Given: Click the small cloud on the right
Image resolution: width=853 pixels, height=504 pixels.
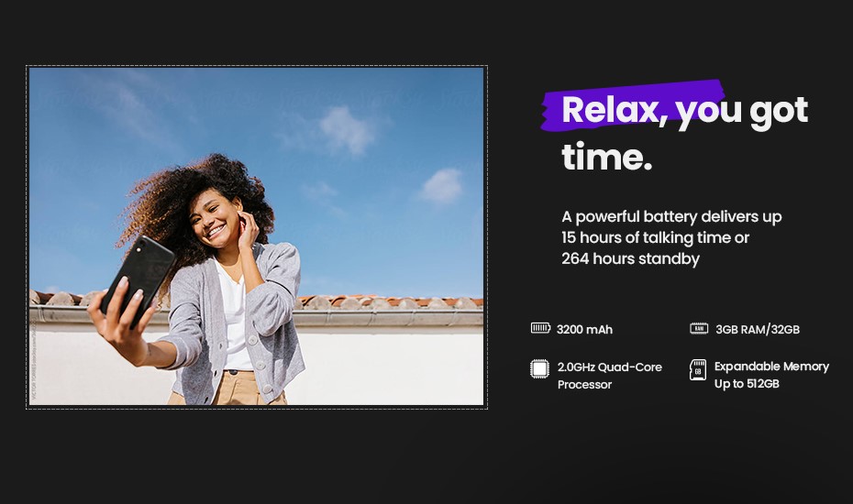Looking at the screenshot, I should click(442, 186).
